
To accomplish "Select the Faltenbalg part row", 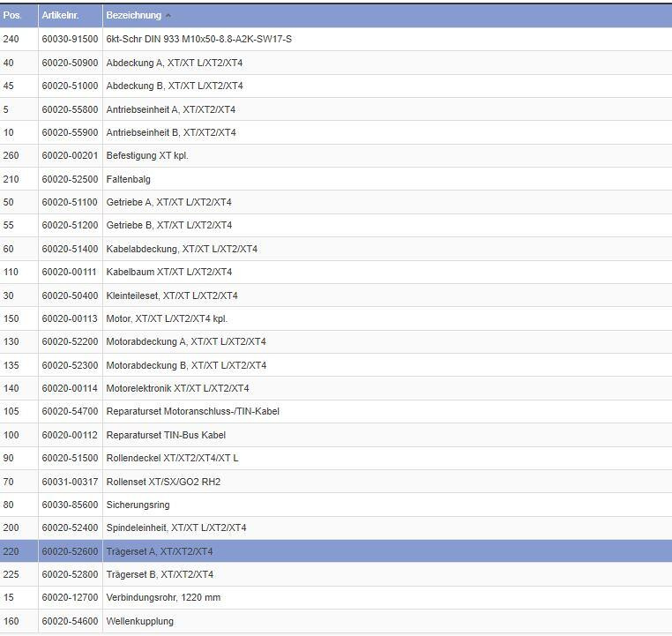I will pos(129,179).
